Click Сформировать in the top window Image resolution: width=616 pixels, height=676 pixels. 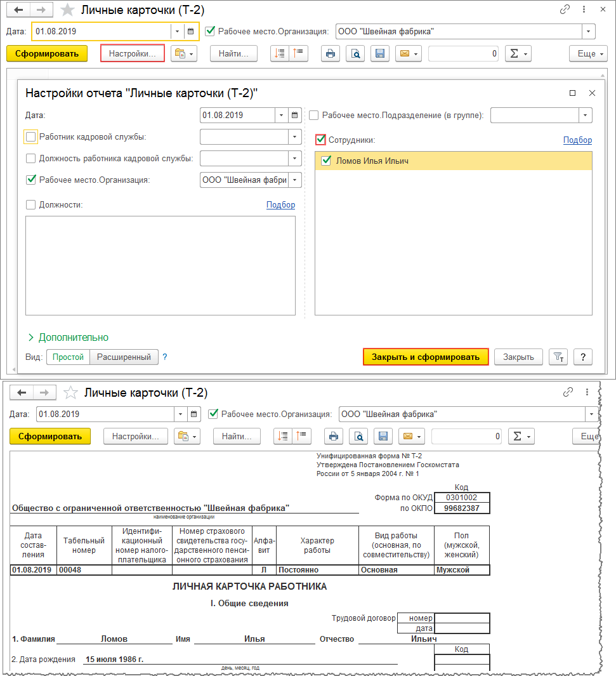(47, 53)
